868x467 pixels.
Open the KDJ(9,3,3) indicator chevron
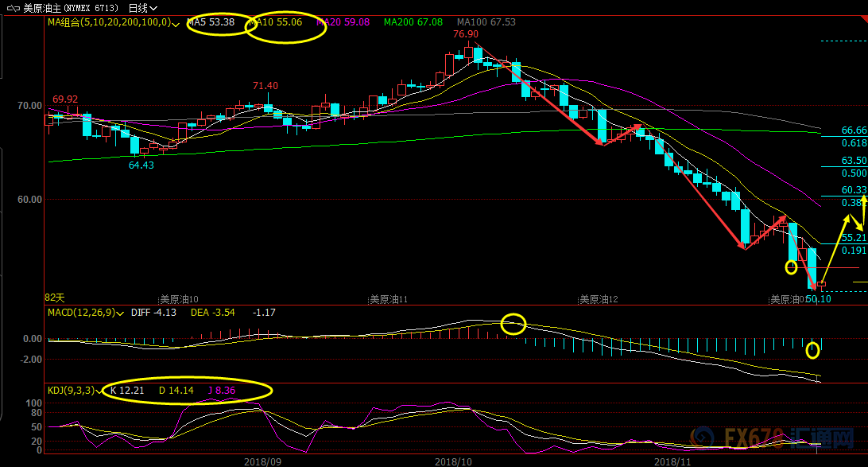[x=100, y=391]
